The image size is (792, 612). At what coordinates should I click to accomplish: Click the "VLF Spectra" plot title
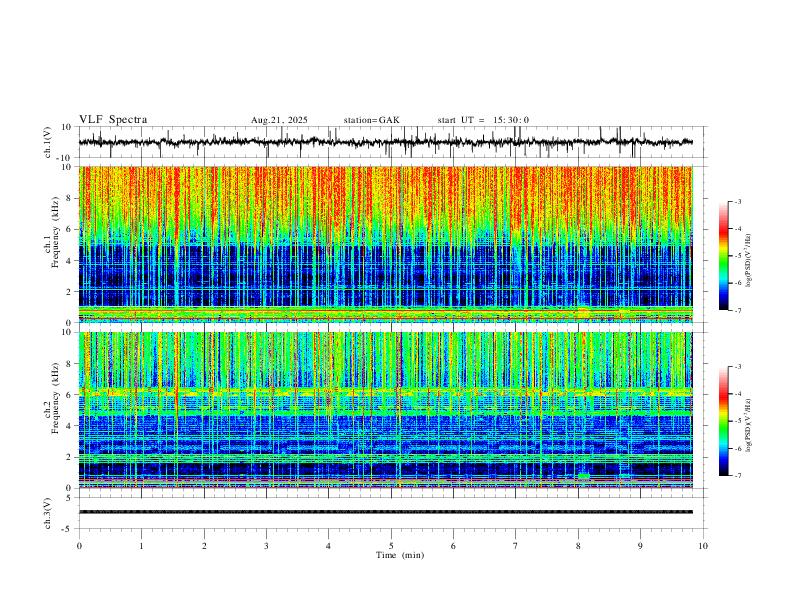pos(113,120)
